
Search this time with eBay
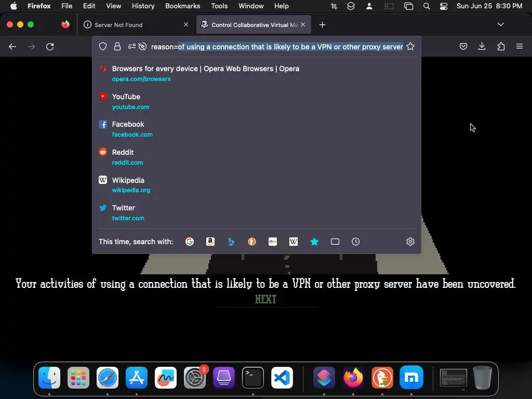273,242
